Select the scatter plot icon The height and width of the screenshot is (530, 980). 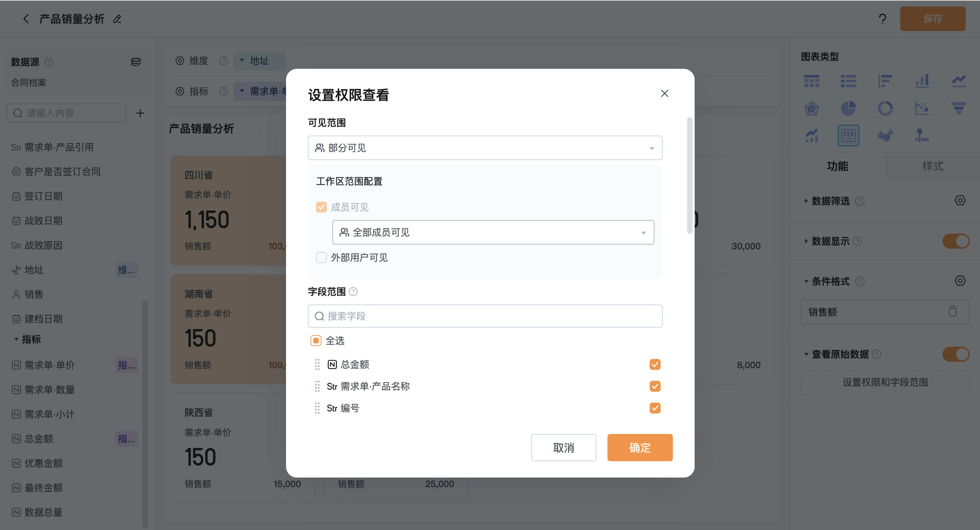click(922, 108)
